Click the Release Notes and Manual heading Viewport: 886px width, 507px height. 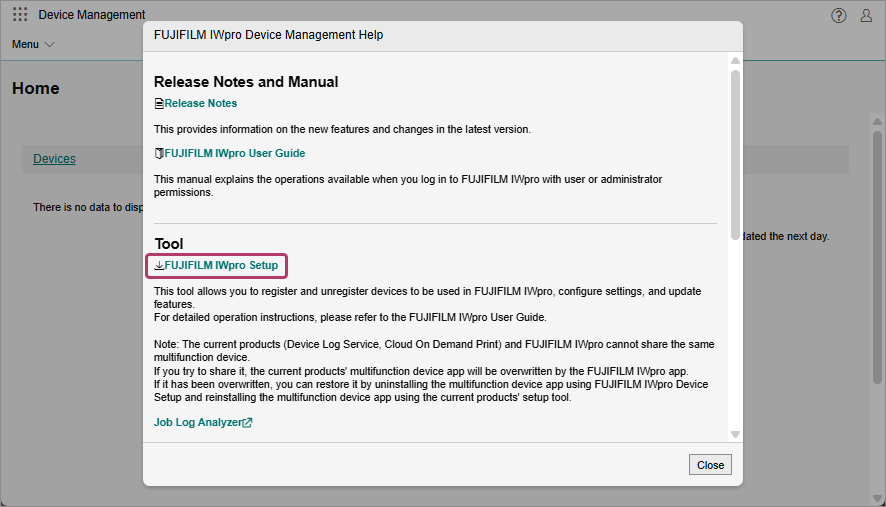click(246, 82)
